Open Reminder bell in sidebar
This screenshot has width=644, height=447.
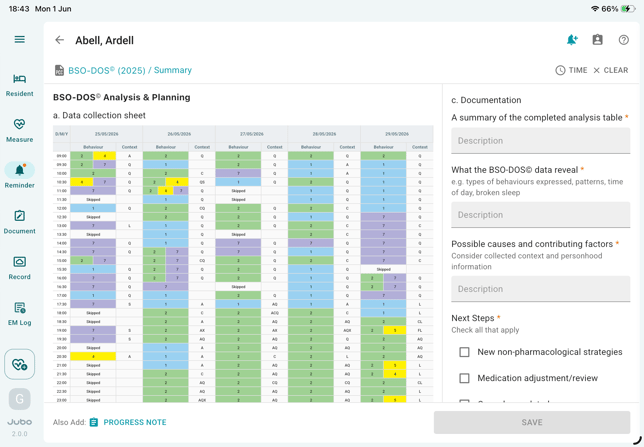coord(19,176)
